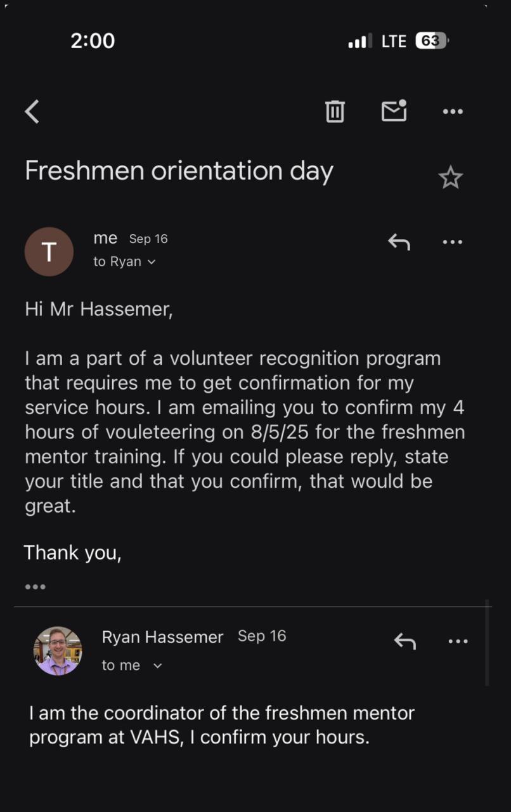Tap the Freshmen orientation day subject
Screen dimensions: 511x812
(x=179, y=171)
